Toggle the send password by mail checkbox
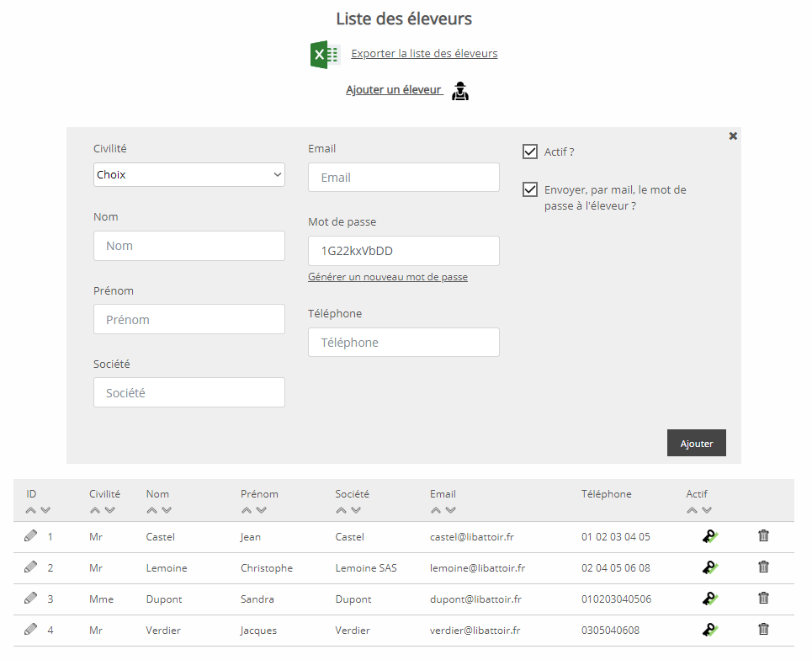This screenshot has height=660, width=812. tap(530, 189)
